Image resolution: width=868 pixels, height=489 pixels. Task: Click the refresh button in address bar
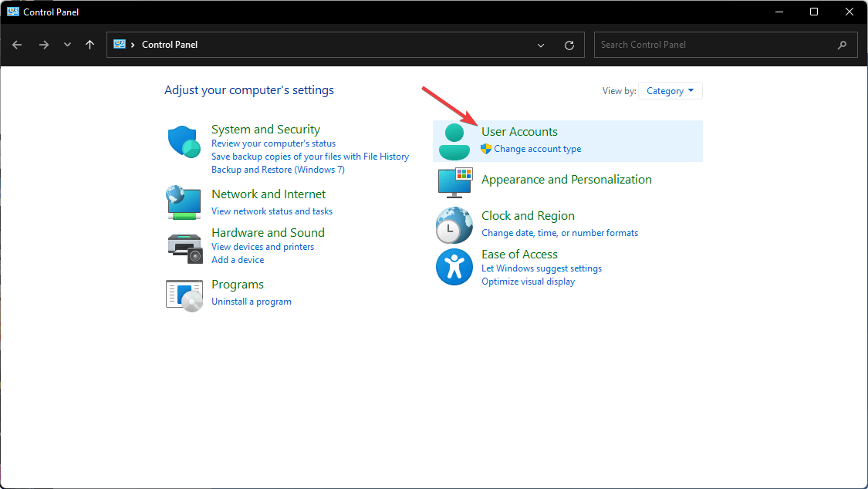(569, 45)
